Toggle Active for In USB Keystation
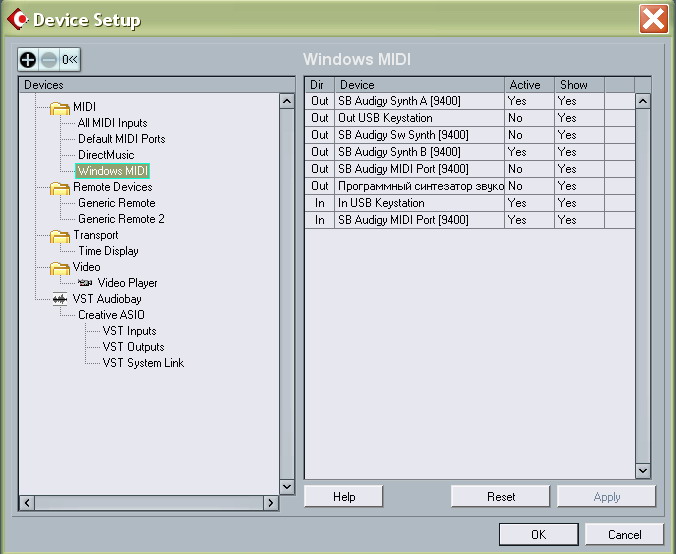 tap(529, 203)
